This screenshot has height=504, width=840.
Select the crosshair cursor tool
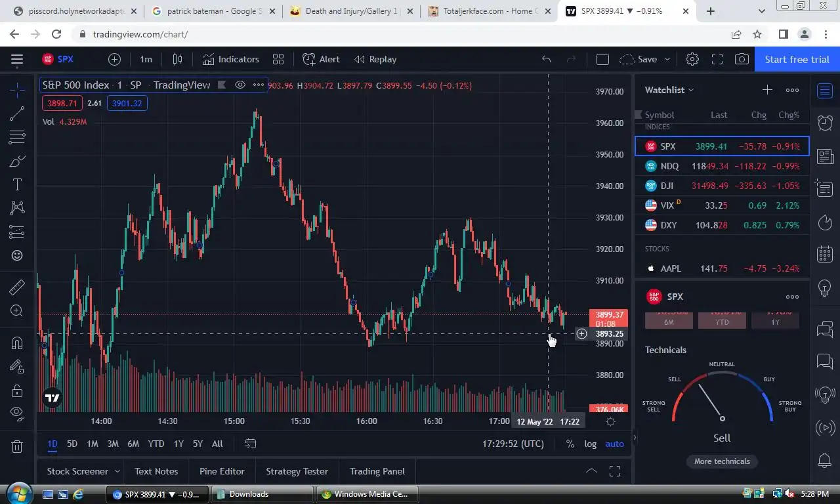[17, 90]
